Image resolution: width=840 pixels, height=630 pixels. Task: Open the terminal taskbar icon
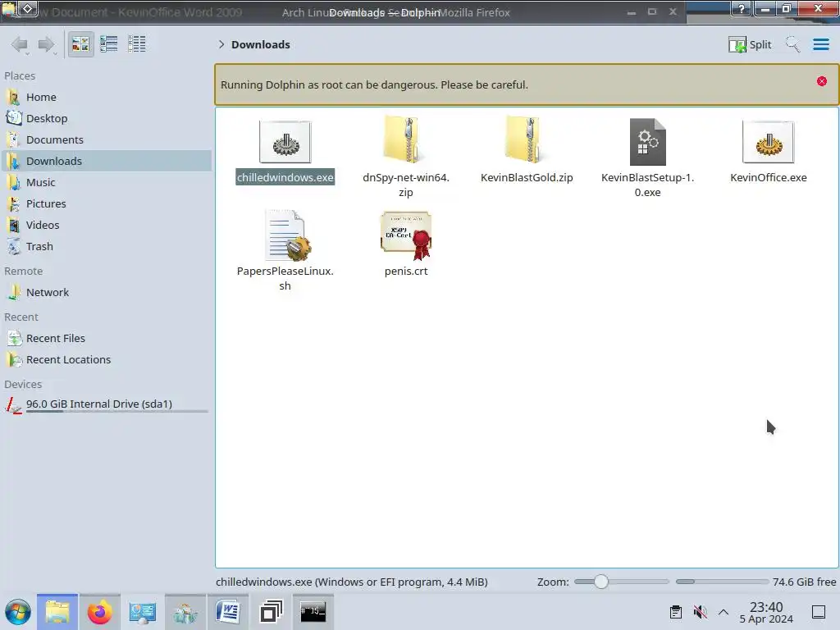tap(313, 612)
